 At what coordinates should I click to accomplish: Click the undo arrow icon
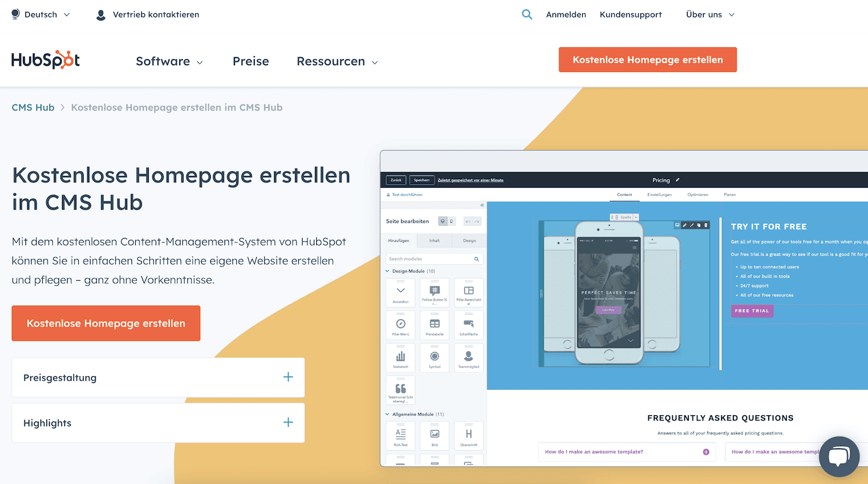pos(468,221)
